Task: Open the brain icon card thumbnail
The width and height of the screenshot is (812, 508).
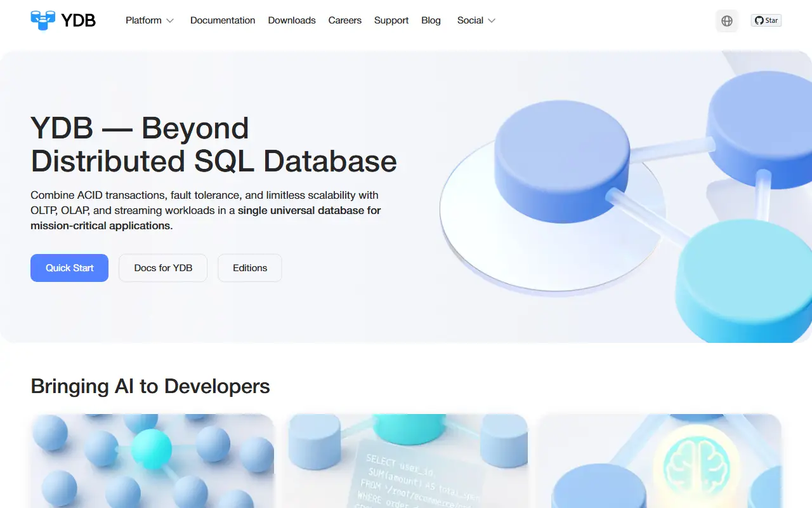Action: 660,461
